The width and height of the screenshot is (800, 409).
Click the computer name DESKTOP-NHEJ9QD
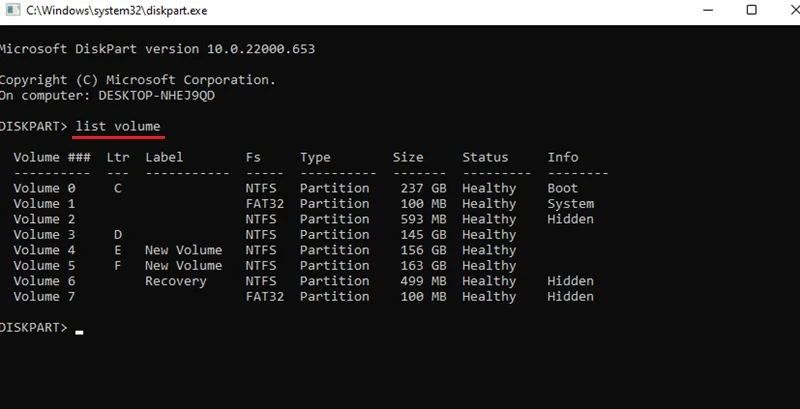coord(157,95)
